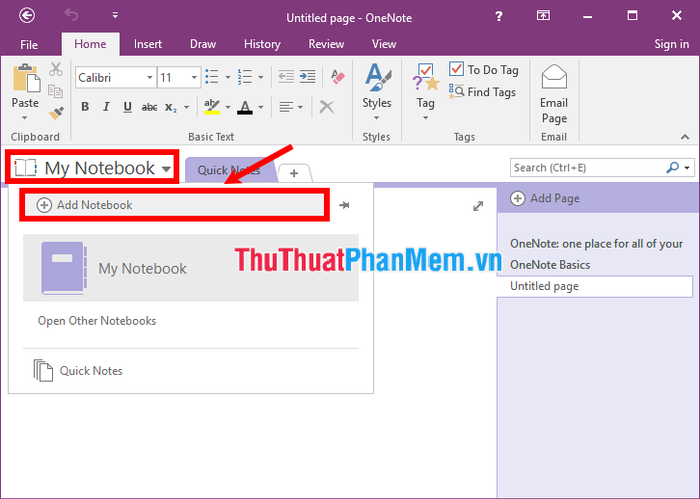Switch to the View tab
The image size is (700, 499).
pos(384,44)
